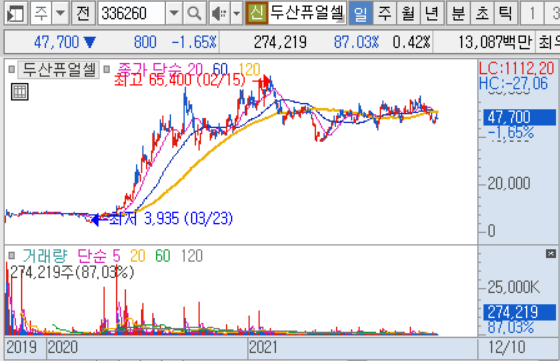The image size is (560, 361).
Task: Click the volume 20-day average label
Action: (138, 256)
